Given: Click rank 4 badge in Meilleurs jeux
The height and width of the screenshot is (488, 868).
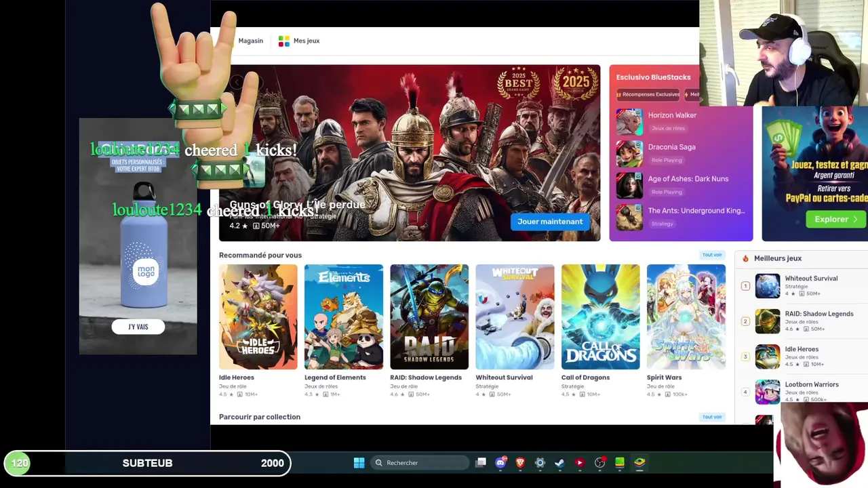Looking at the screenshot, I should [745, 392].
